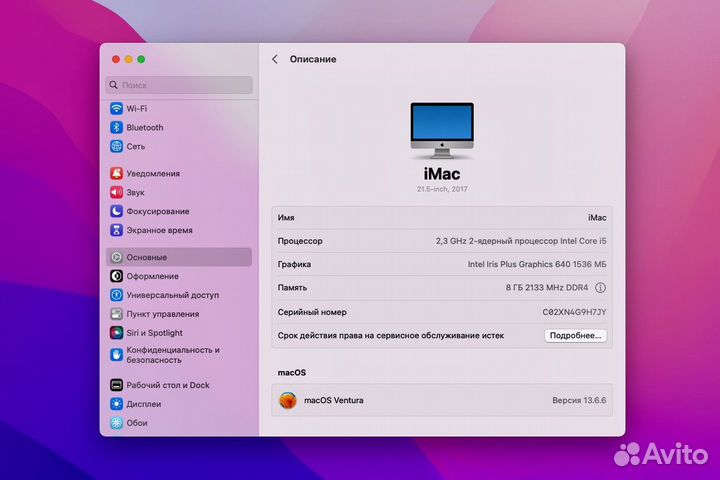Select Уведомления label in sidebar
The height and width of the screenshot is (480, 720).
click(153, 173)
